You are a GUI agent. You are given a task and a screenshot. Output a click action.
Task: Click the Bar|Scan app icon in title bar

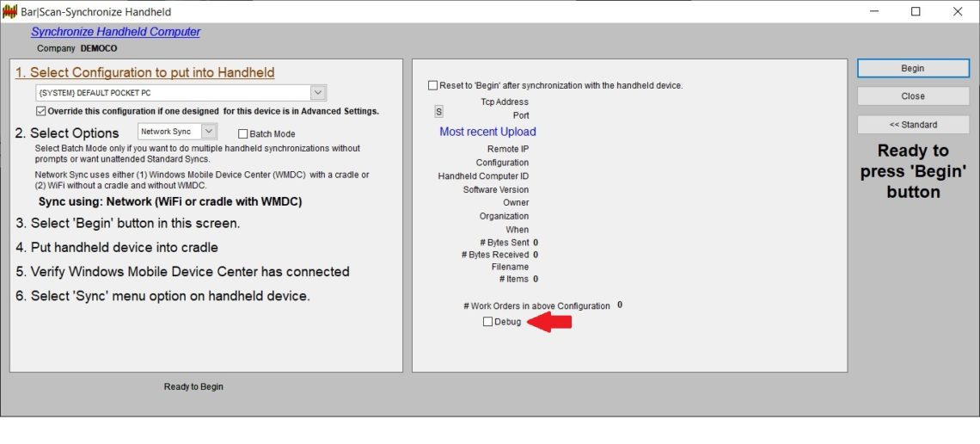[x=9, y=12]
